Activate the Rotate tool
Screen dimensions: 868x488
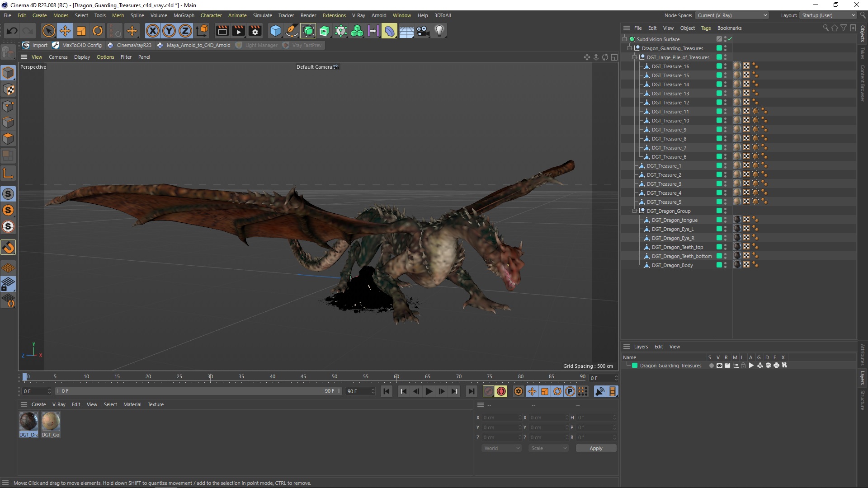click(x=98, y=31)
